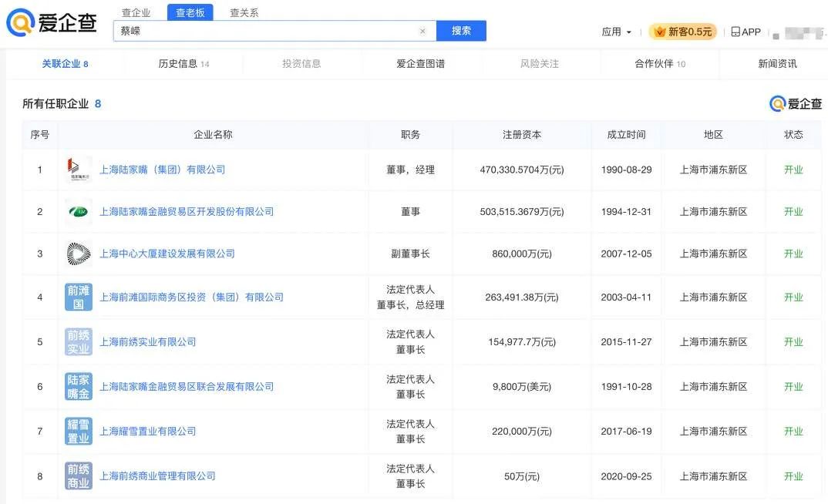This screenshot has width=828, height=504.
Task: Click the 1990-08-29 founding date
Action: click(626, 170)
